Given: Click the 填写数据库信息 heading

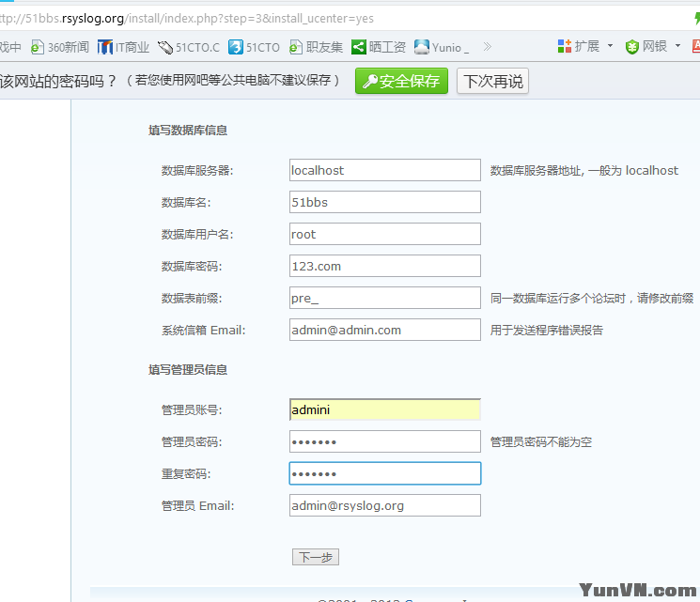Looking at the screenshot, I should 188,131.
